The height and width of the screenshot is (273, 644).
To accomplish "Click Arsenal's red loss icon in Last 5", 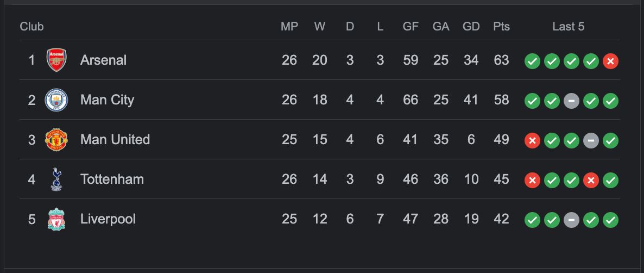I will point(610,61).
